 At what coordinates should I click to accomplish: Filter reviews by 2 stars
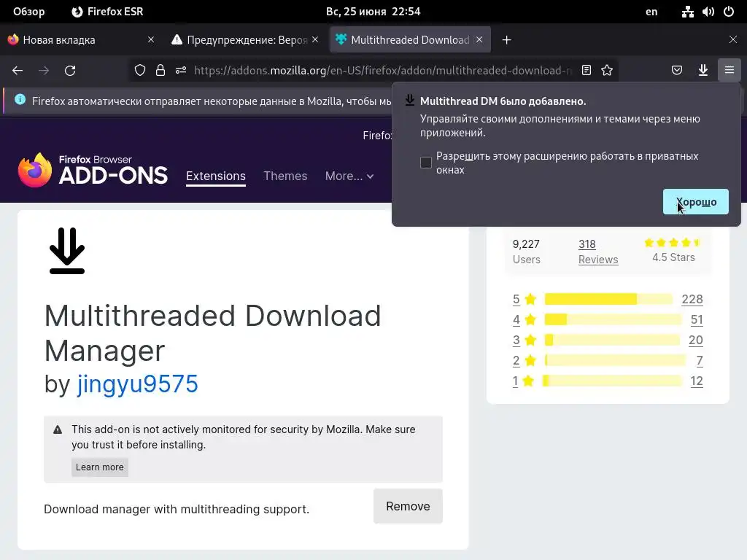[525, 360]
